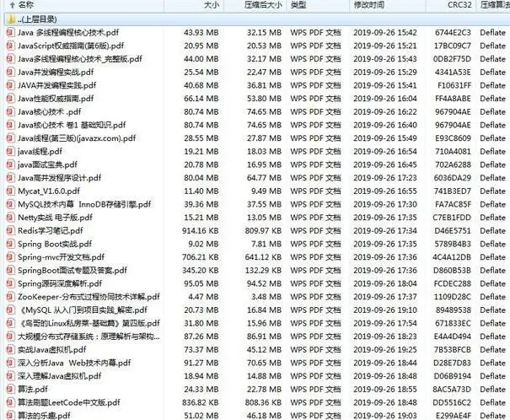
Task: Click PDF icon of 实战Java虚拟机.pdf
Action: 10,350
